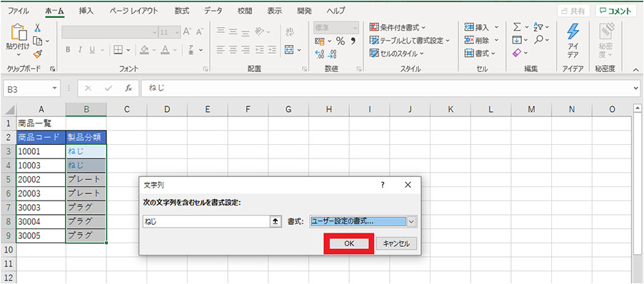The height and width of the screenshot is (284, 644).
Task: Open the font size dropdown
Action: click(177, 32)
